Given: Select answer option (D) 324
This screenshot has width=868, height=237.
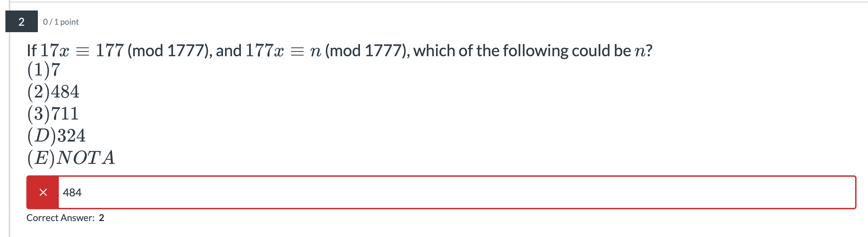Looking at the screenshot, I should point(56,136).
